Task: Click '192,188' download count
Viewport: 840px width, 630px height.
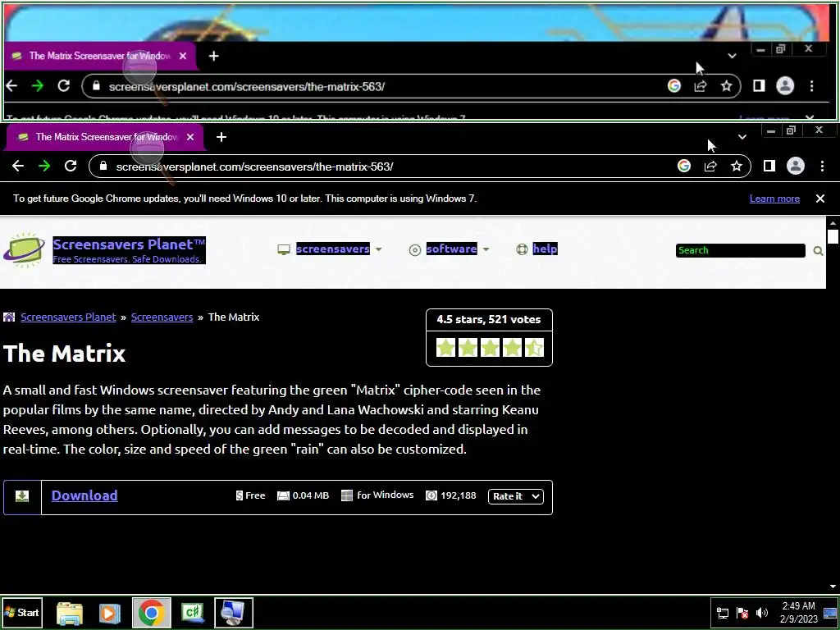Action: [459, 495]
